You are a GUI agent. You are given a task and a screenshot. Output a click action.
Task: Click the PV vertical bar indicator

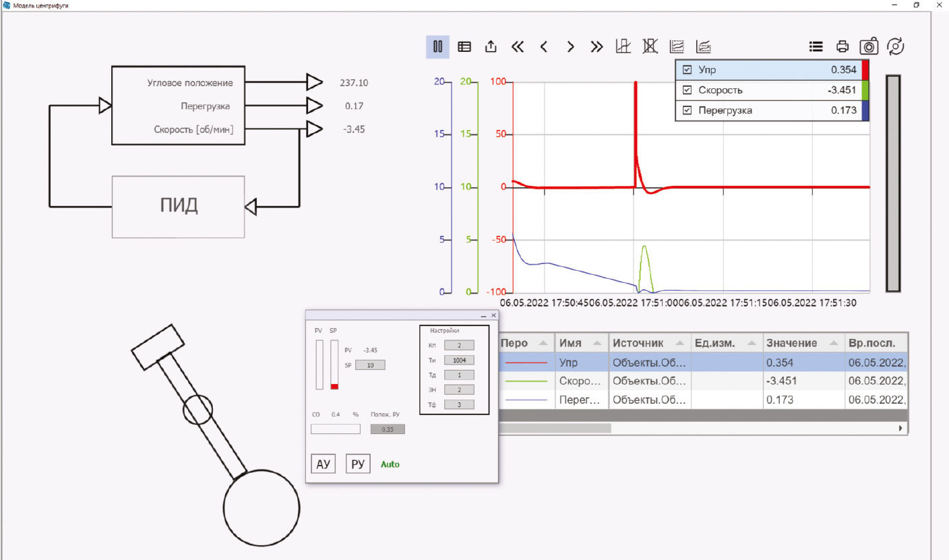(x=319, y=365)
